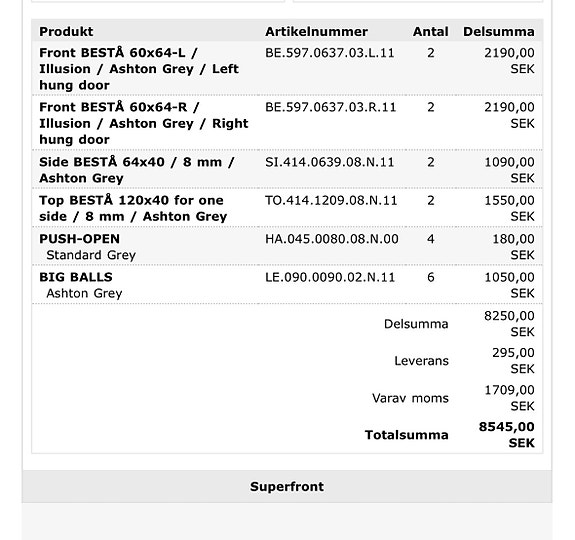Image resolution: width=575 pixels, height=540 pixels.
Task: Click the Totalsumma 8545,00 SEK amount
Action: pos(506,435)
